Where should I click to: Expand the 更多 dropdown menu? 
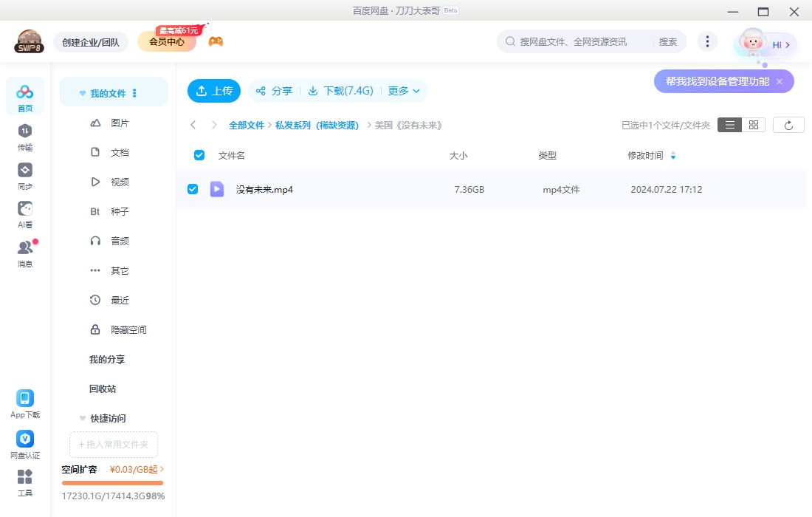click(403, 91)
